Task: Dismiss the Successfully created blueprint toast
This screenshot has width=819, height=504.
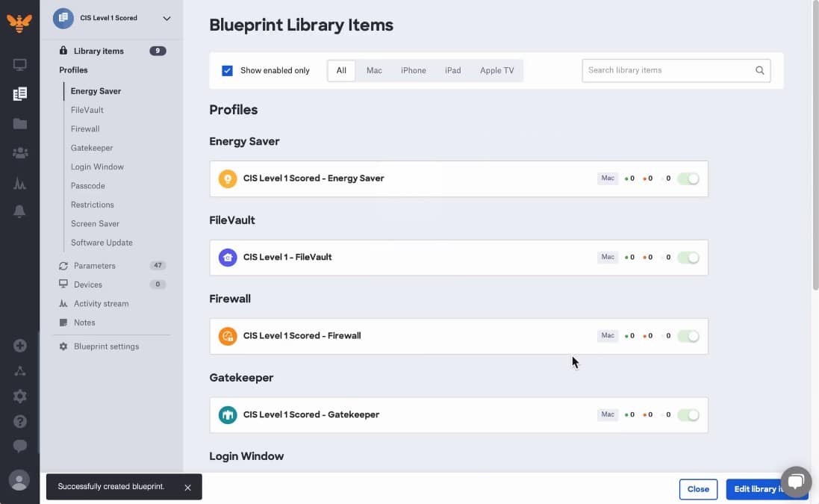Action: (187, 488)
